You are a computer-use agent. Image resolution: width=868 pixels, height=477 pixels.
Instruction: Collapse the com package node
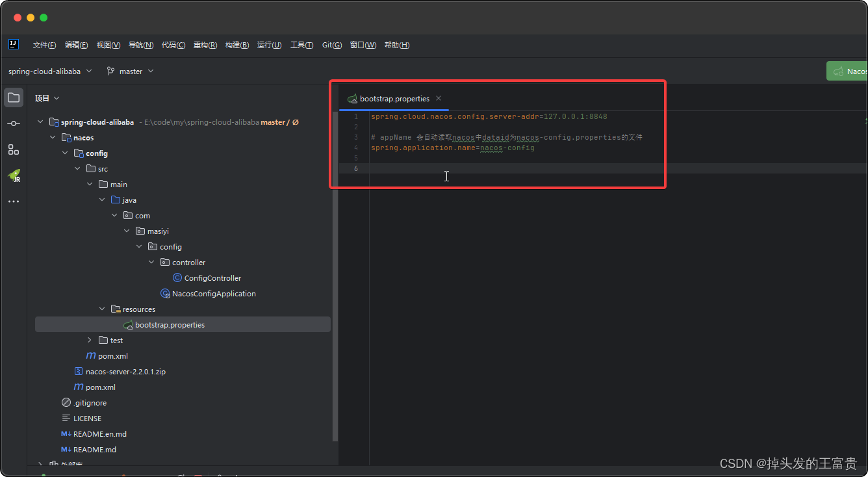(114, 215)
